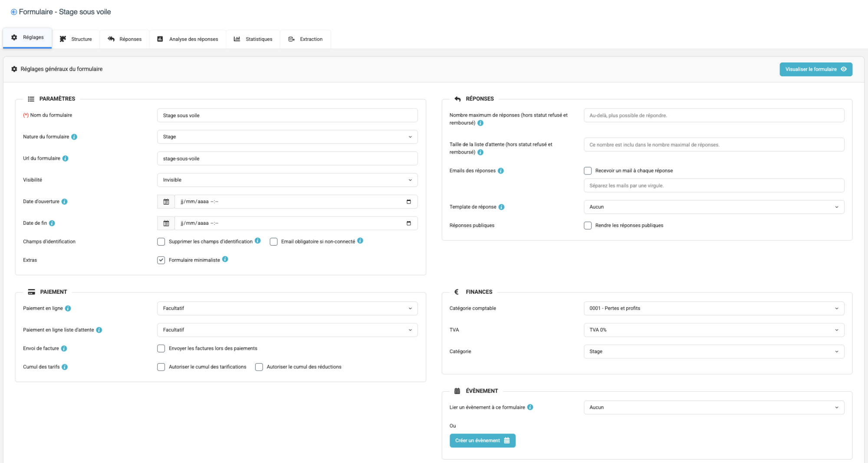Expand the TVA dropdown

[x=713, y=330]
